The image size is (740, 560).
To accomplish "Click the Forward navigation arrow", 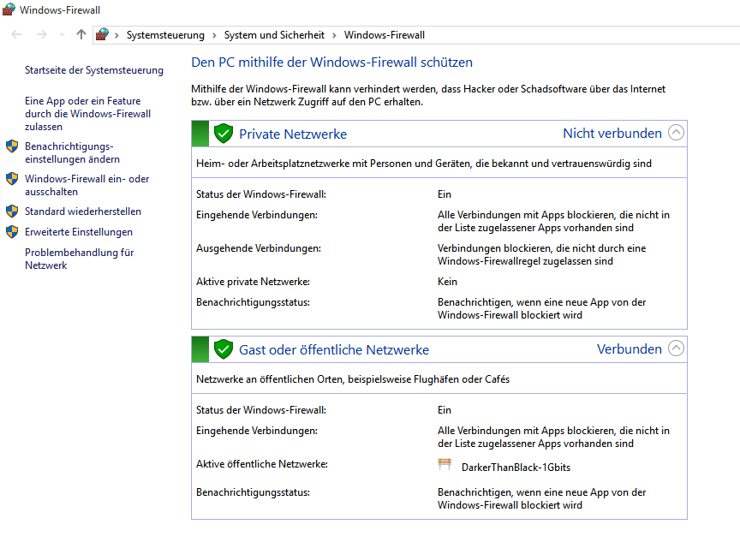I will tap(41, 34).
